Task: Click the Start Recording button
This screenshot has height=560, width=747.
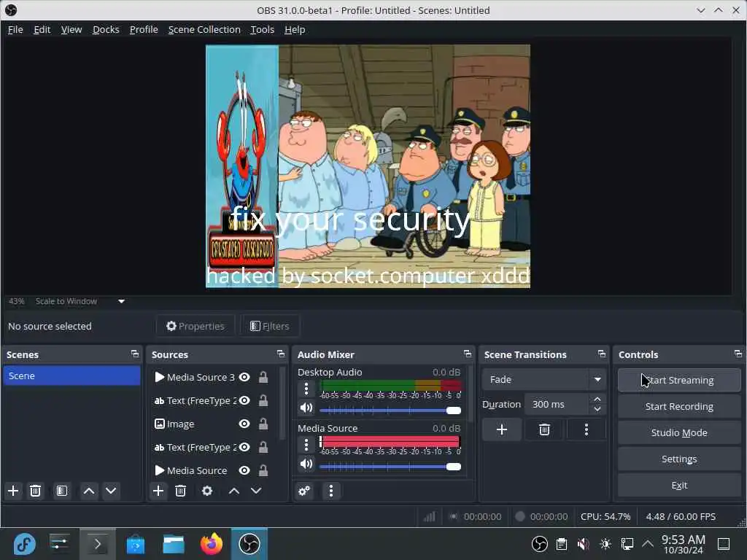Action: coord(679,406)
